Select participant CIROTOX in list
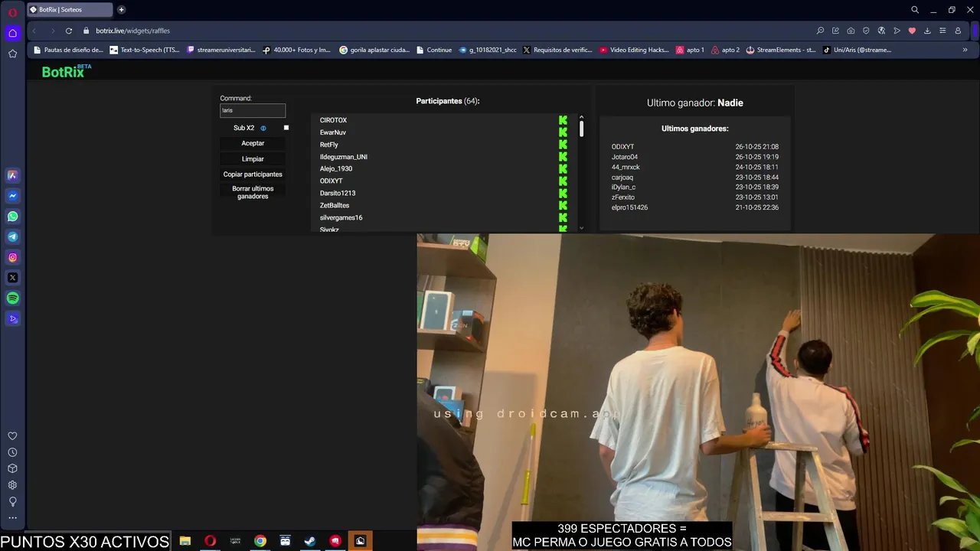Viewport: 980px width, 551px height. (333, 120)
